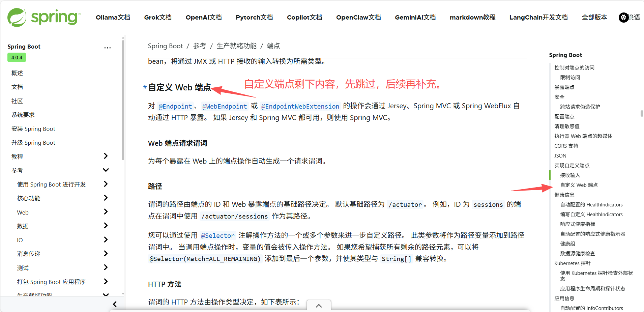Click the left sidebar's vertical scrollbar
The height and width of the screenshot is (312, 644).
tap(123, 100)
